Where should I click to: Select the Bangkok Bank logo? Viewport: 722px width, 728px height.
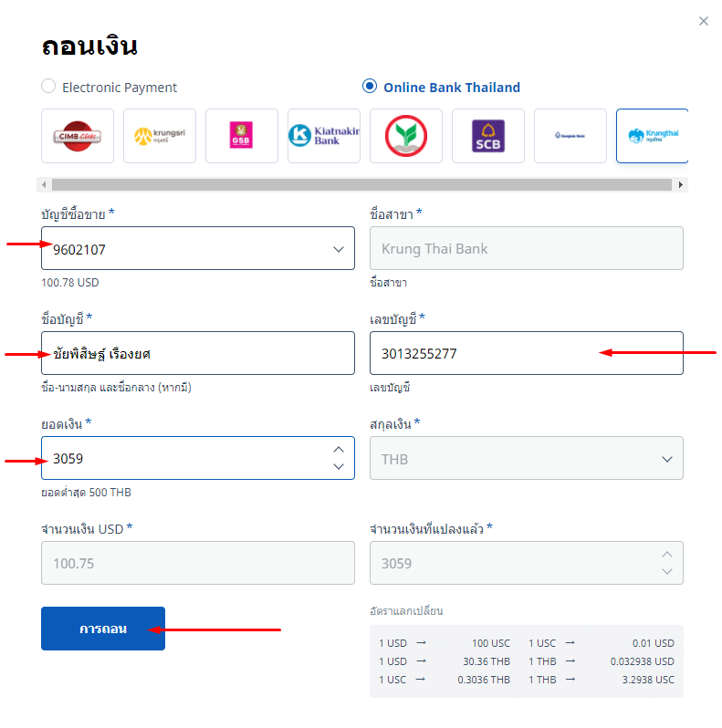pyautogui.click(x=570, y=136)
